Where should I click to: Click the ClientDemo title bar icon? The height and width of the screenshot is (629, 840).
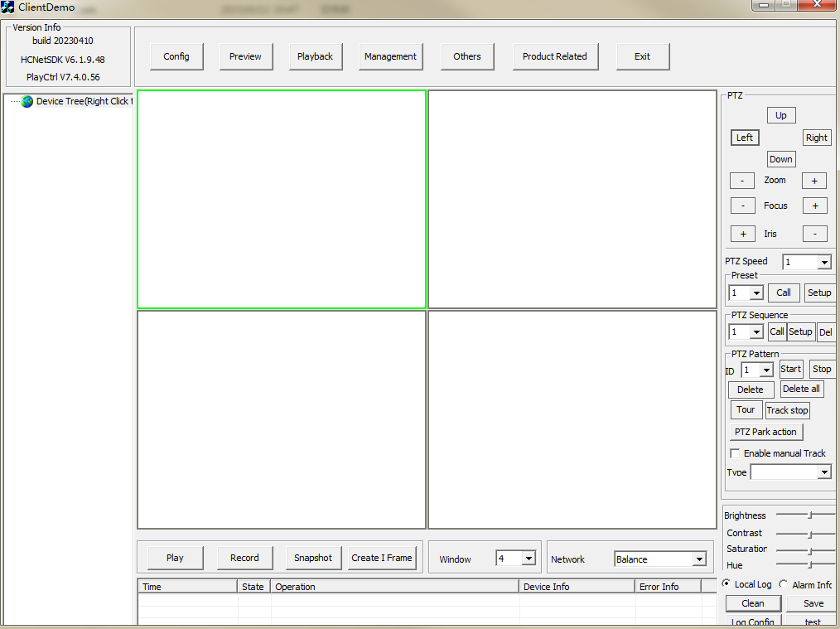click(x=8, y=7)
